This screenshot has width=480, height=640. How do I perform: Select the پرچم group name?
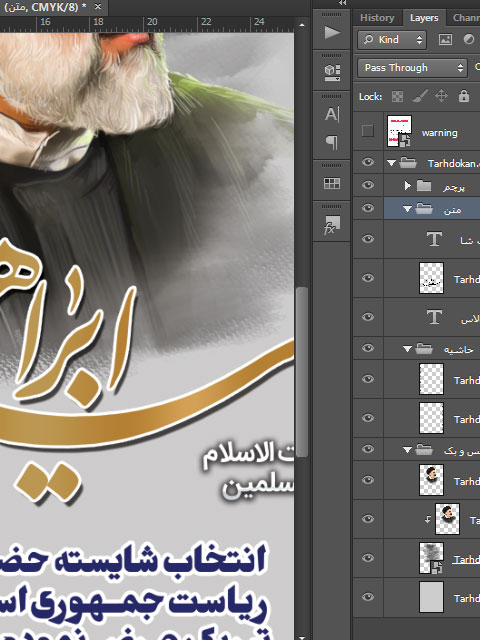[454, 187]
